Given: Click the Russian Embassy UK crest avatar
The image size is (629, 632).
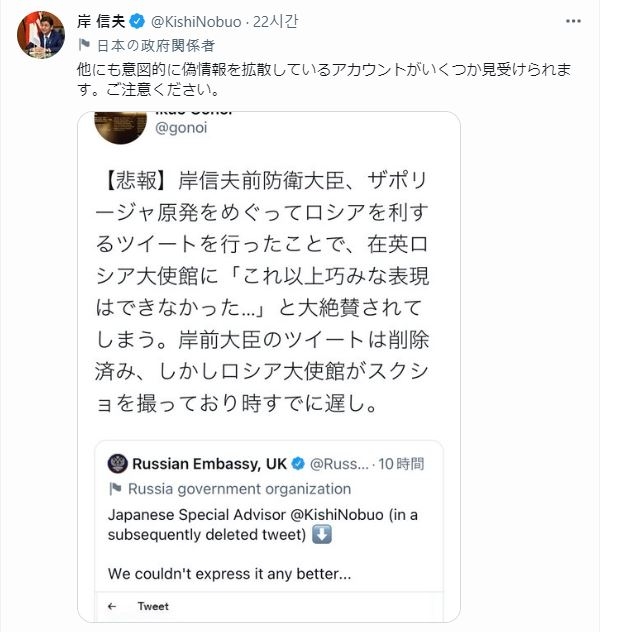Looking at the screenshot, I should point(118,464).
